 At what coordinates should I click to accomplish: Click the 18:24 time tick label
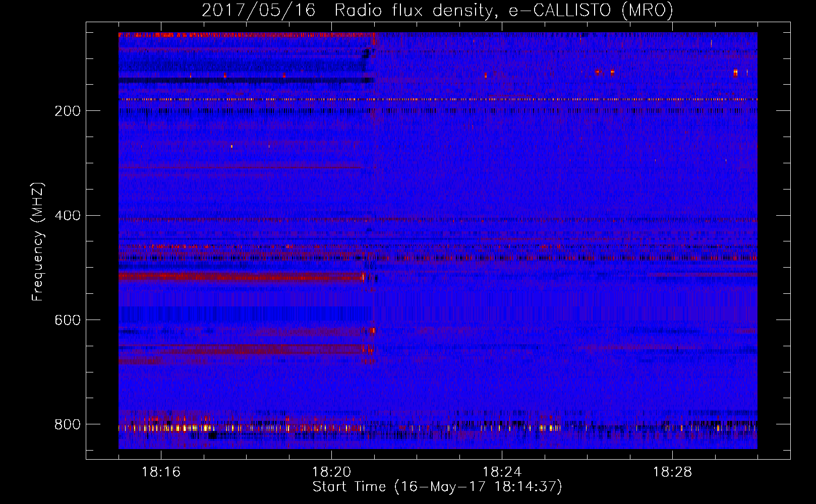tap(502, 472)
